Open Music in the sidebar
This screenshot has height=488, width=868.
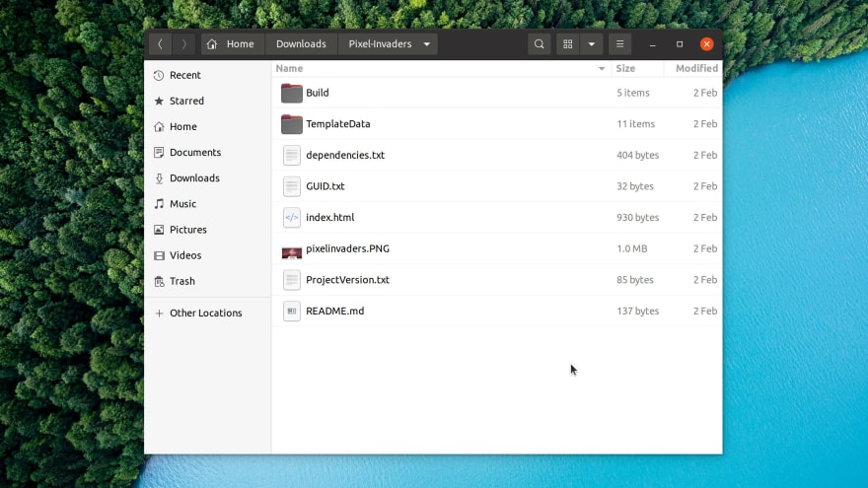(x=207, y=204)
